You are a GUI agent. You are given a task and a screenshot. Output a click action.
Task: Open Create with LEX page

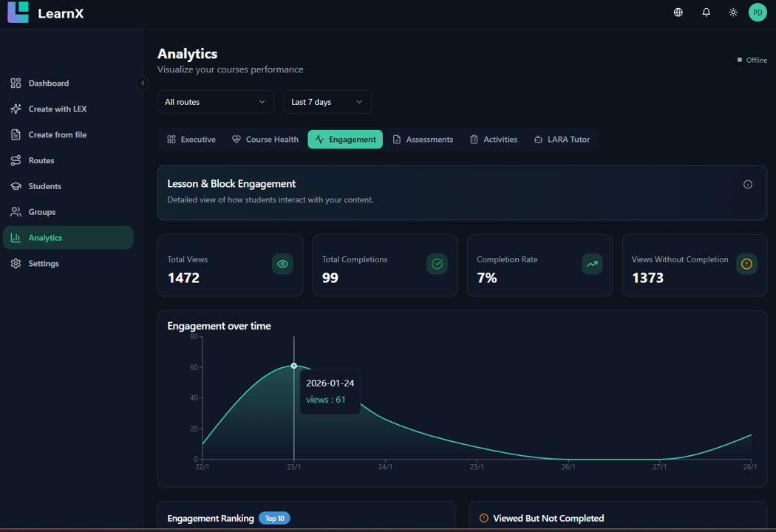tap(68, 109)
